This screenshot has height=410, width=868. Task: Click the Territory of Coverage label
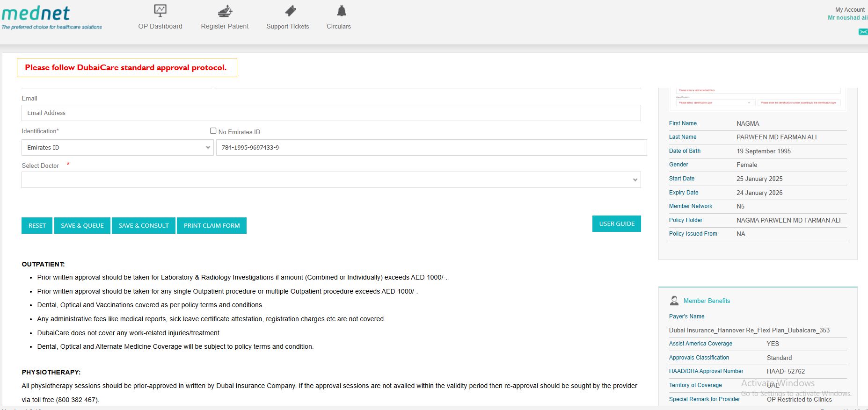tap(695, 385)
